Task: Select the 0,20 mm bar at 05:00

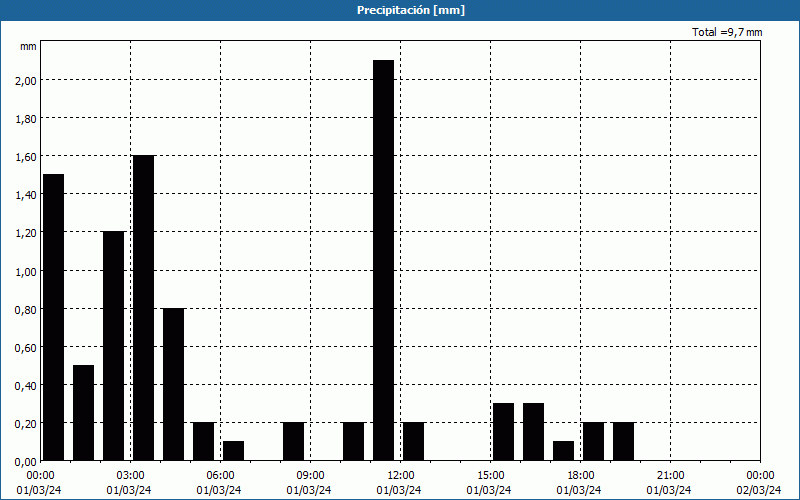Action: pos(204,441)
